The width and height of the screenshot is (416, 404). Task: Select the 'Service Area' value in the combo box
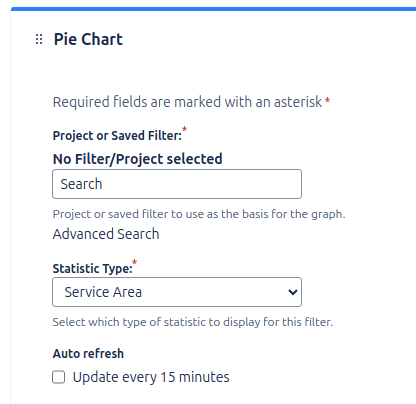103,292
